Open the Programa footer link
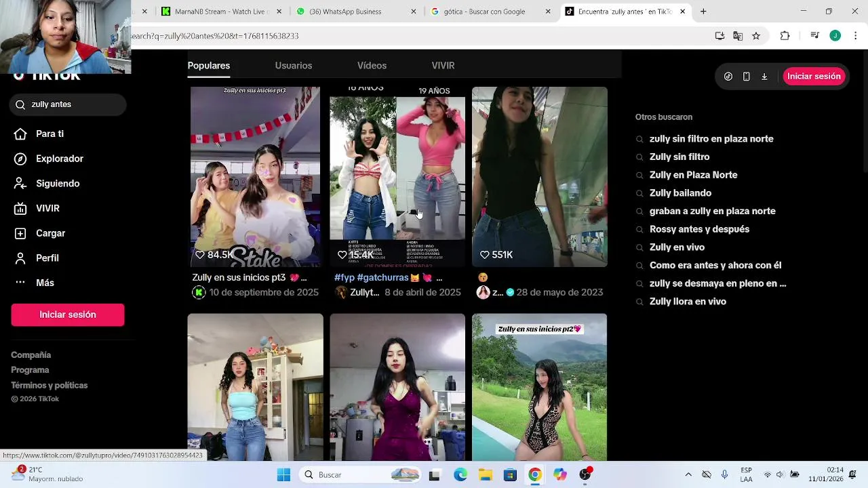This screenshot has width=868, height=488. (x=30, y=370)
